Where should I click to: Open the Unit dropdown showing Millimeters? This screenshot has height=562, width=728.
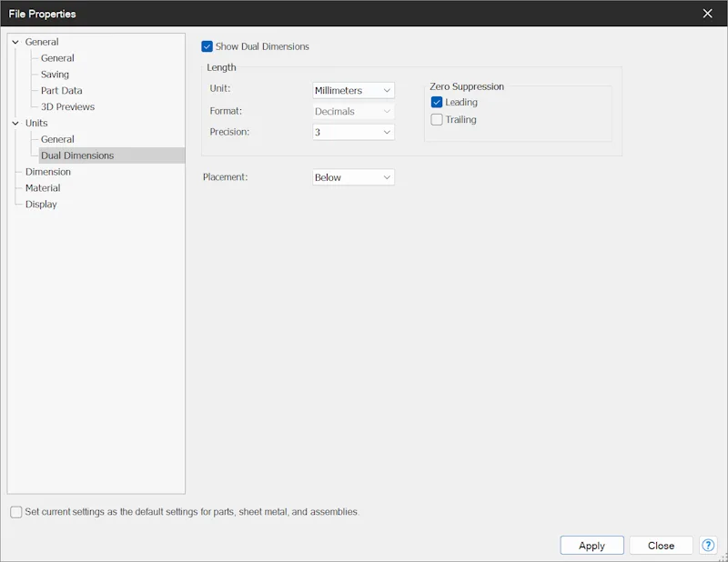(353, 91)
